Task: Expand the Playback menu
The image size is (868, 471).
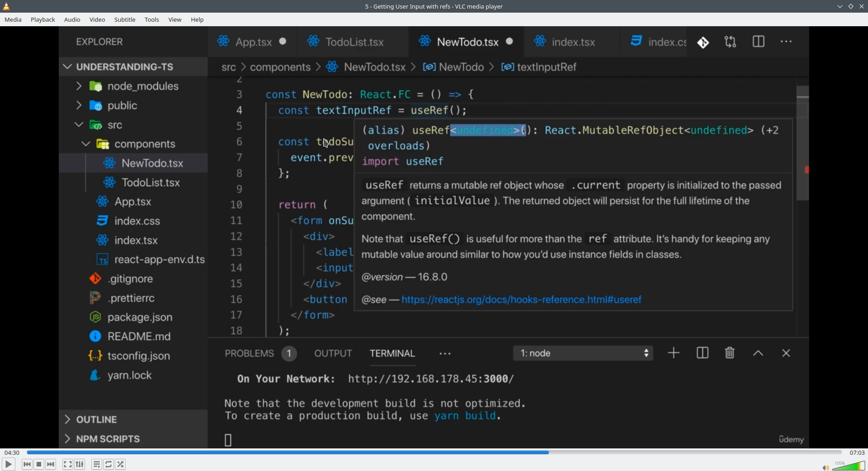Action: tap(43, 20)
